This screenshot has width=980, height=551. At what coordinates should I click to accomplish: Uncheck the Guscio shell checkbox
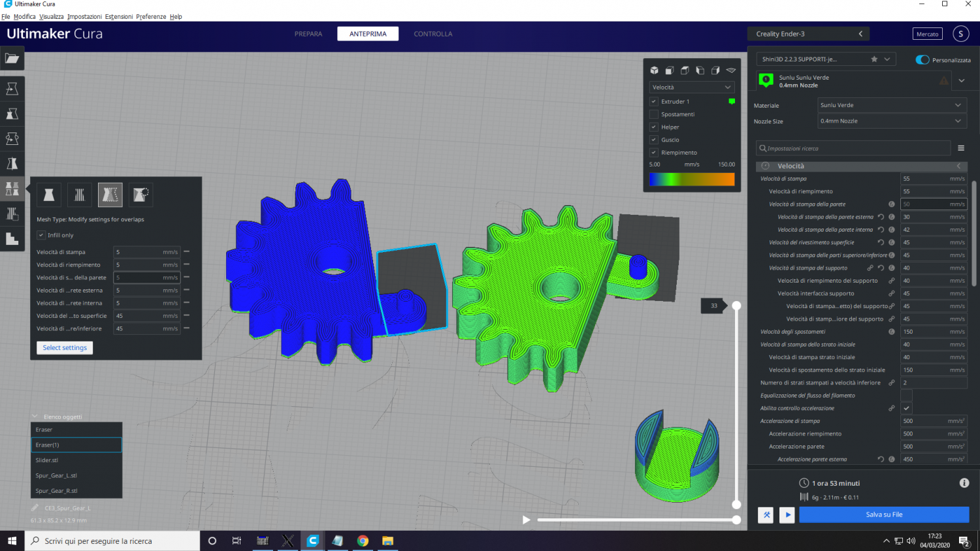[x=653, y=140]
